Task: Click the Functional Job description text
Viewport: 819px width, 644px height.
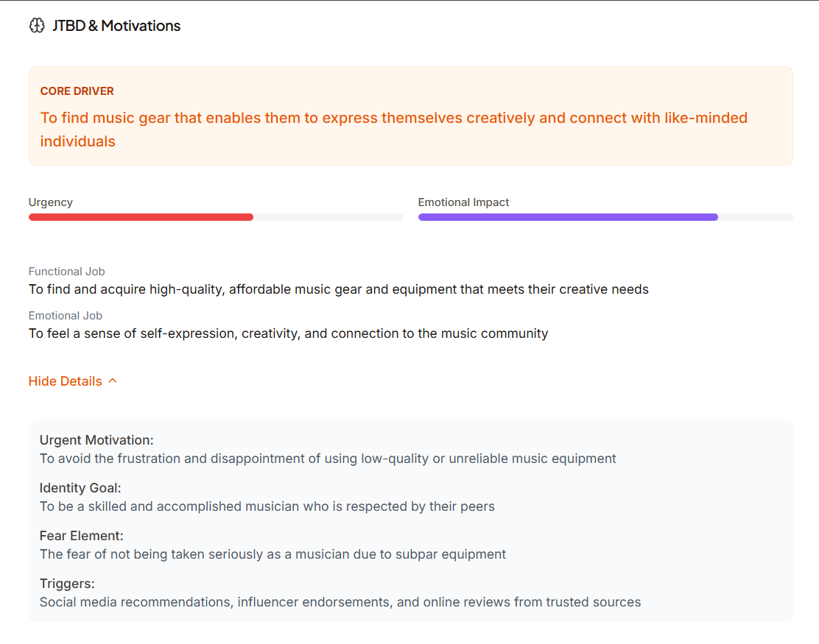Action: point(338,289)
